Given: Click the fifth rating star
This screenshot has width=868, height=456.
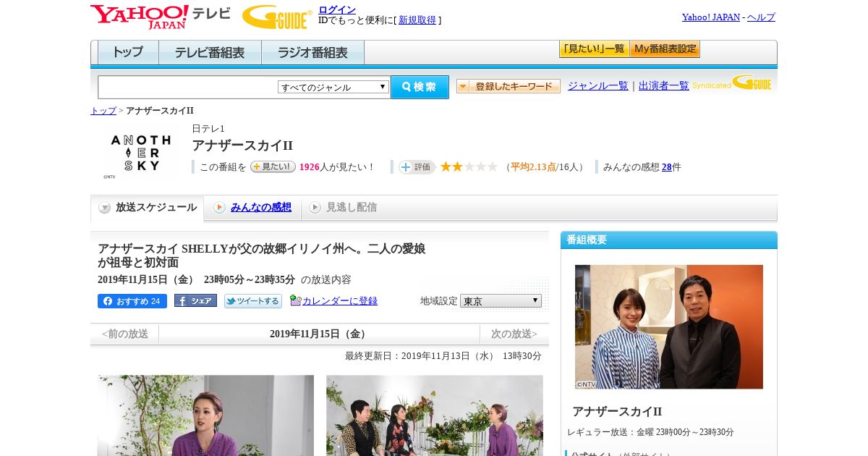Looking at the screenshot, I should 493,166.
